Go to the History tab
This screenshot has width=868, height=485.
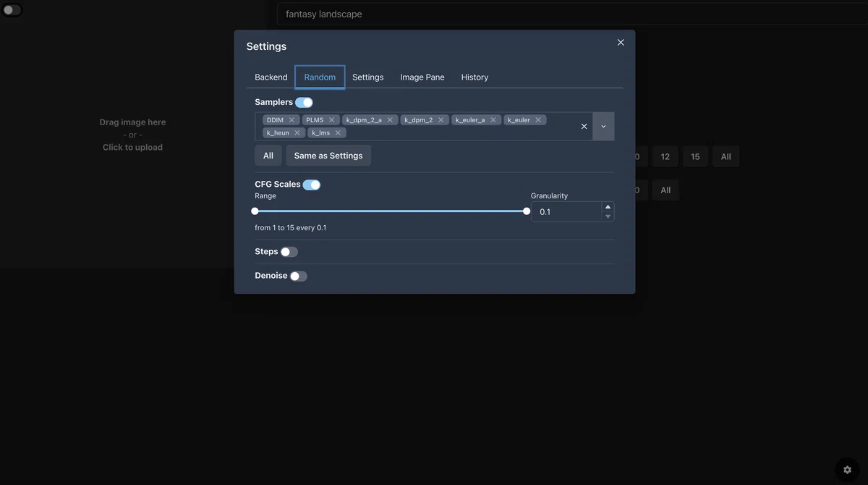pos(475,77)
